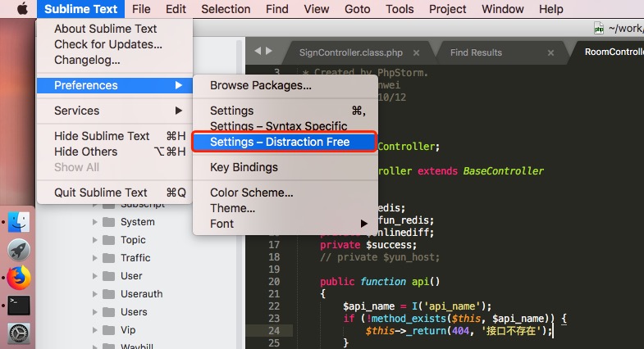Open System Preferences gear in Dock
Image resolution: width=644 pixels, height=349 pixels.
19,333
